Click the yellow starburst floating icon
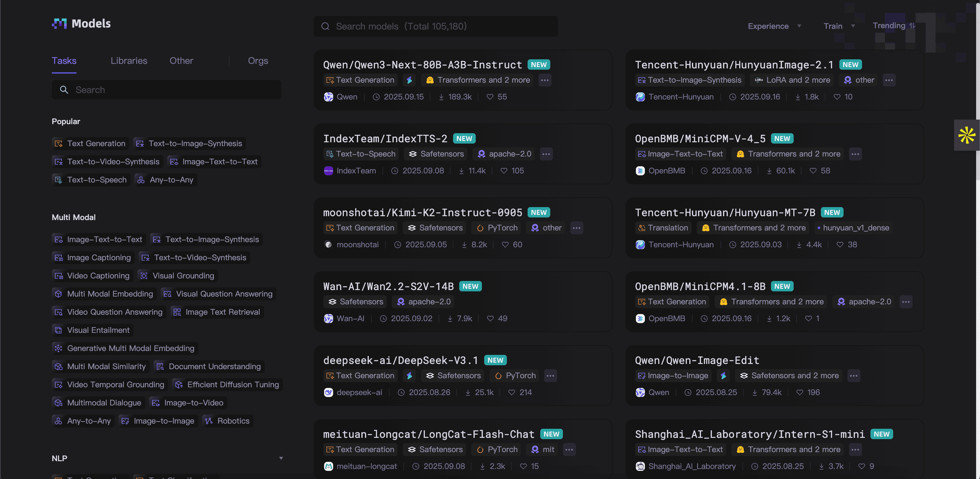Screen dimensions: 980x479 [x=966, y=135]
